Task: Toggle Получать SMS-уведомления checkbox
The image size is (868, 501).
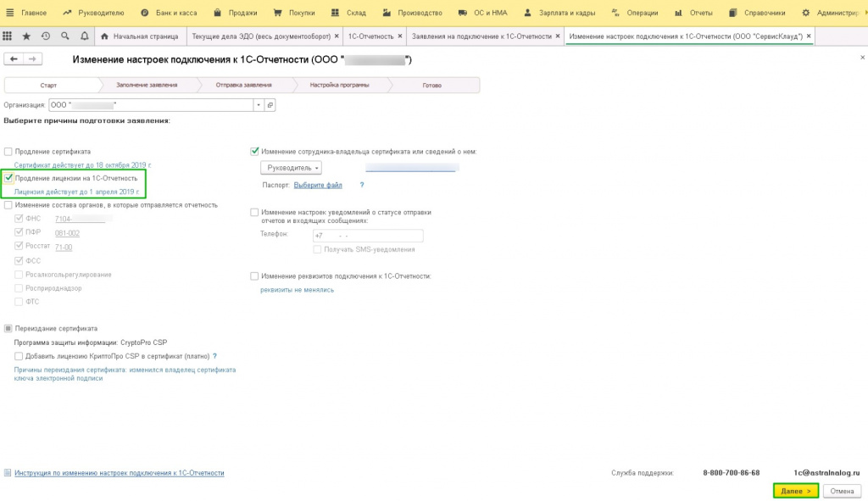Action: (x=317, y=249)
